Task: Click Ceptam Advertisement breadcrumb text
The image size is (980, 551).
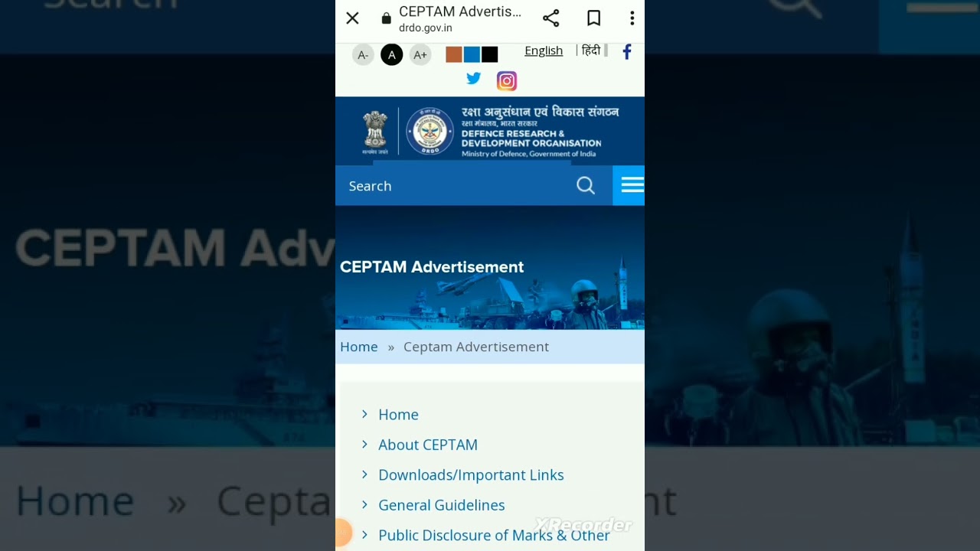Action: [476, 347]
